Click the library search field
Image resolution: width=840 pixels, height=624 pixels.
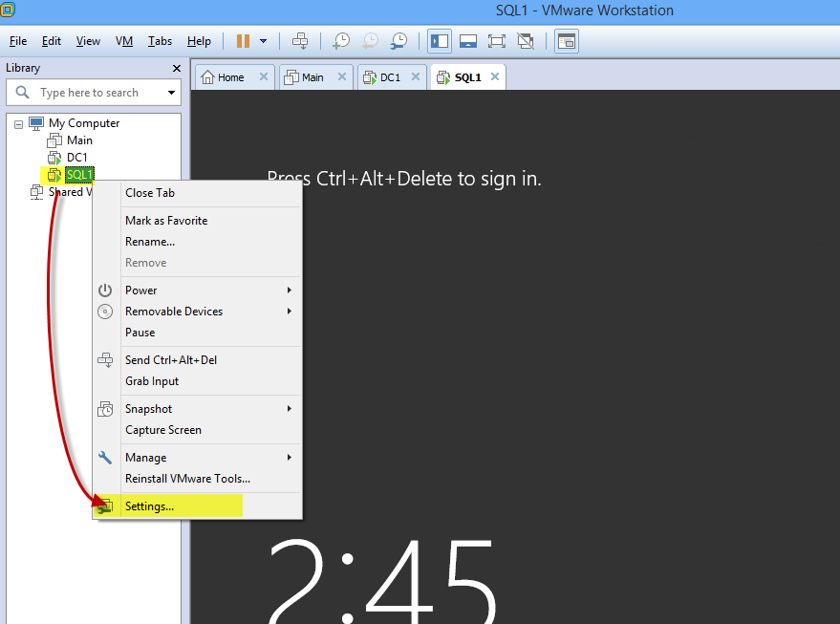(94, 93)
